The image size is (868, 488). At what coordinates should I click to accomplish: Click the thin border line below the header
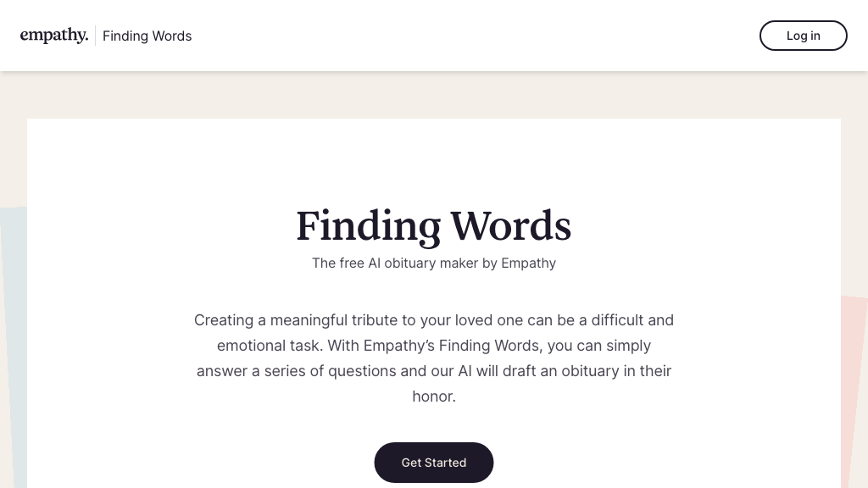point(434,71)
